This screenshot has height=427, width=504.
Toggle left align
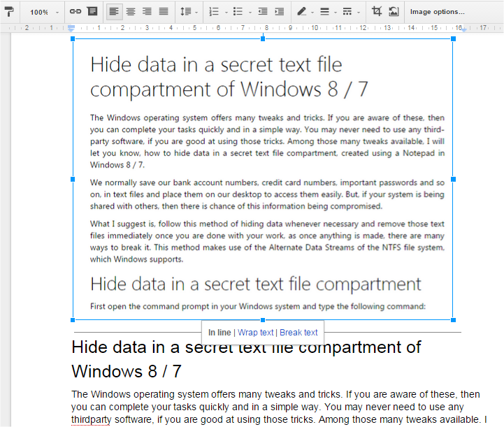pos(114,12)
